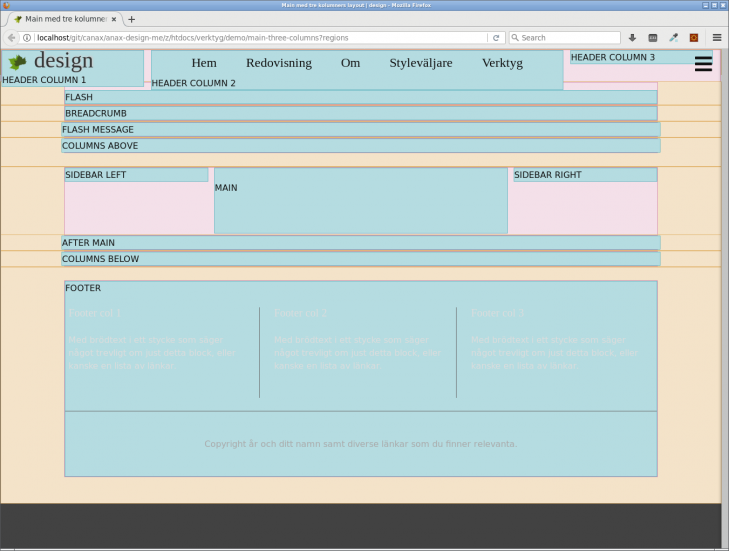Image resolution: width=729 pixels, height=551 pixels.
Task: Click the BREADCRUMB region label
Action: point(96,113)
